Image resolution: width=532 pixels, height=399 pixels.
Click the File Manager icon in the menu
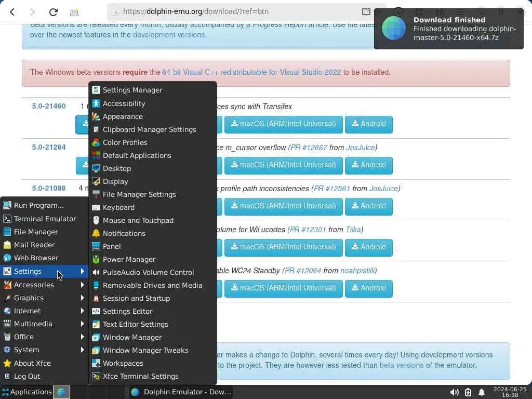pos(7,232)
